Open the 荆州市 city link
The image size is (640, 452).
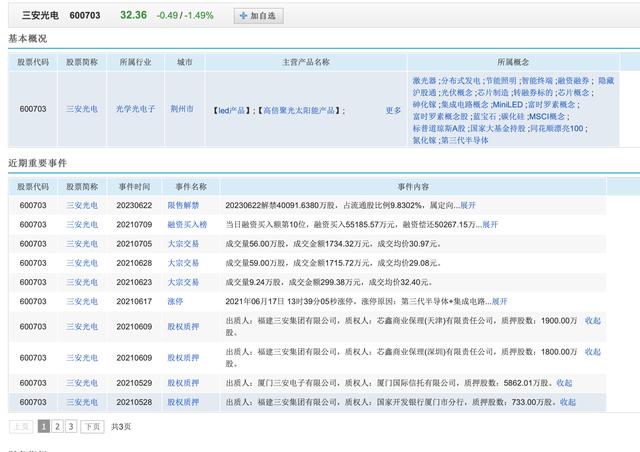[x=182, y=109]
